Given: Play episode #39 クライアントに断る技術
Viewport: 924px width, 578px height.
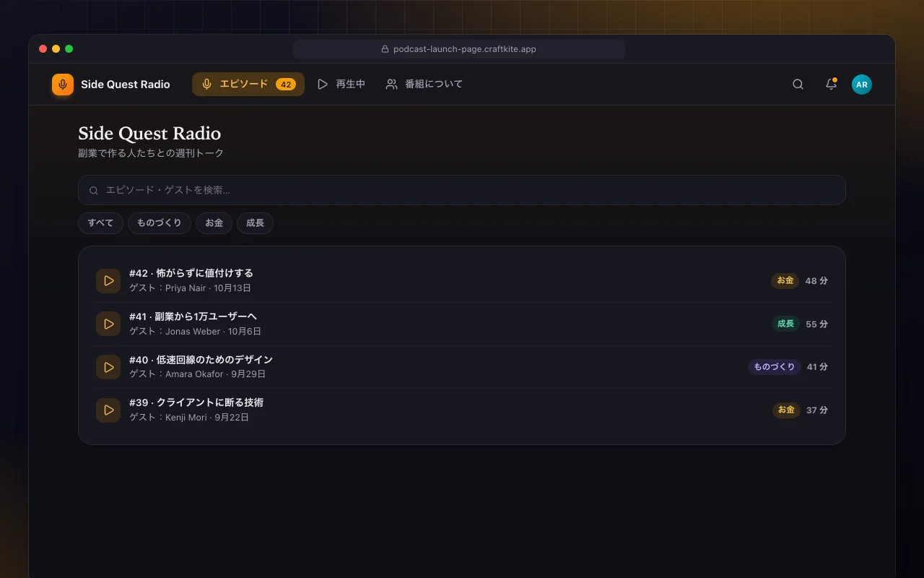Looking at the screenshot, I should 108,410.
